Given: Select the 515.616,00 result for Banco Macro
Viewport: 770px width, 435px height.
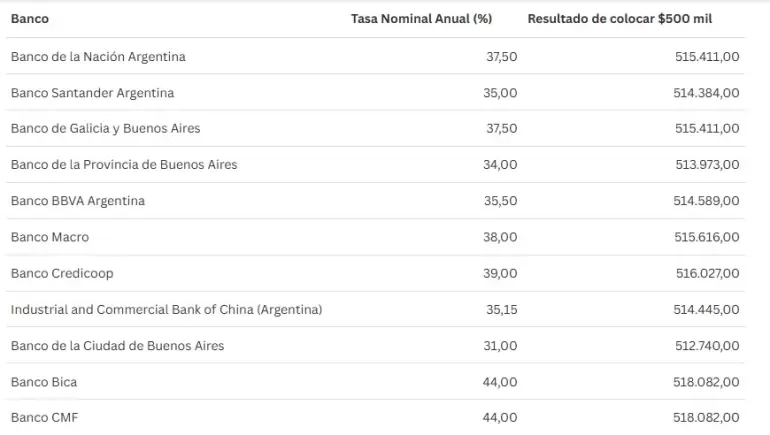Looking at the screenshot, I should coord(707,237).
